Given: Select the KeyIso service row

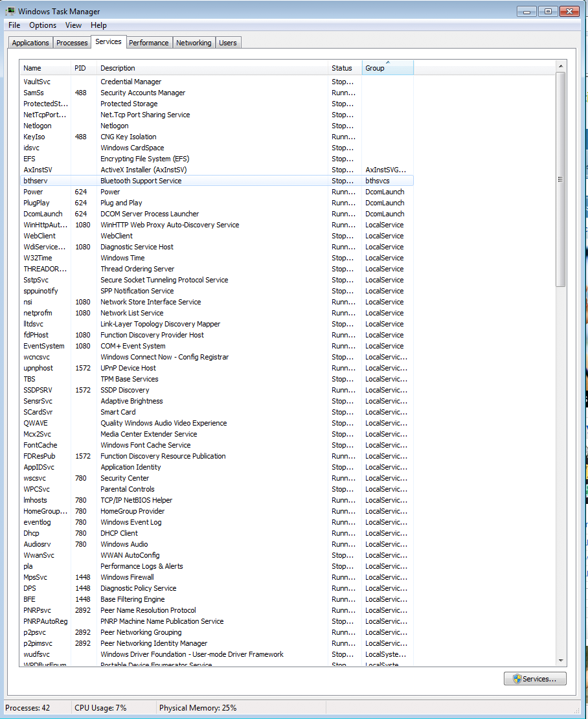Looking at the screenshot, I should (217, 137).
